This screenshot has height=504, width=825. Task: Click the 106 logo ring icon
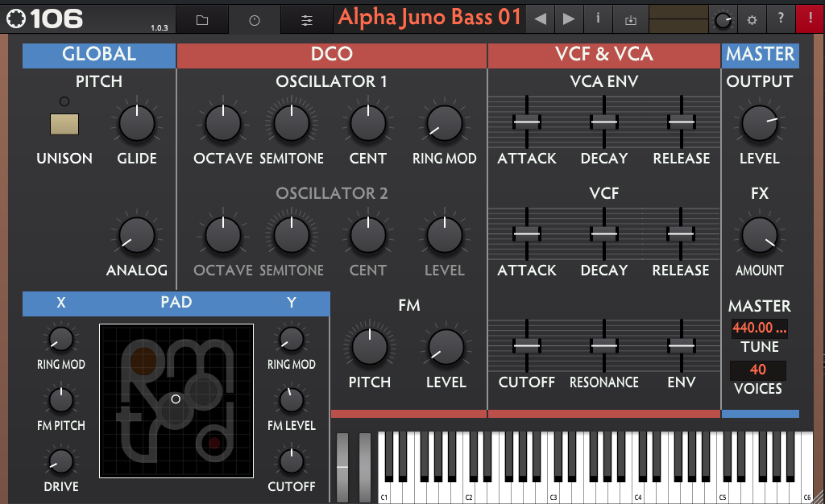[16, 19]
